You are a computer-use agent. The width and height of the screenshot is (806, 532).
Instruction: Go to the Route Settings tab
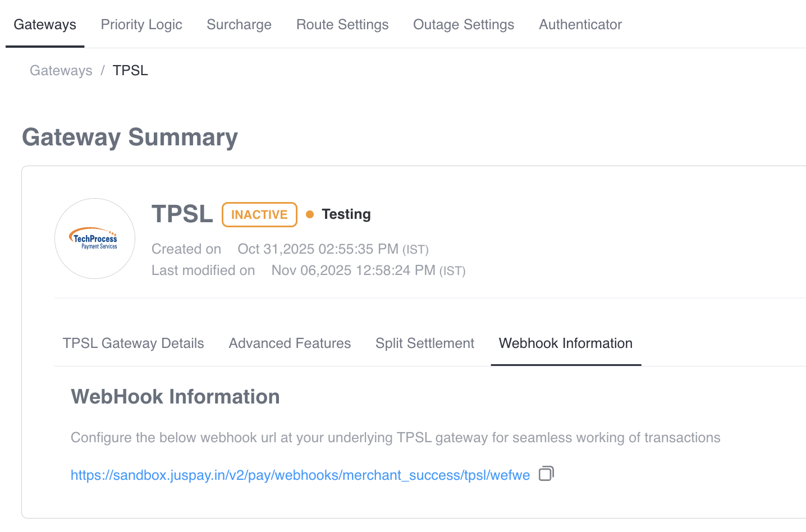tap(342, 25)
